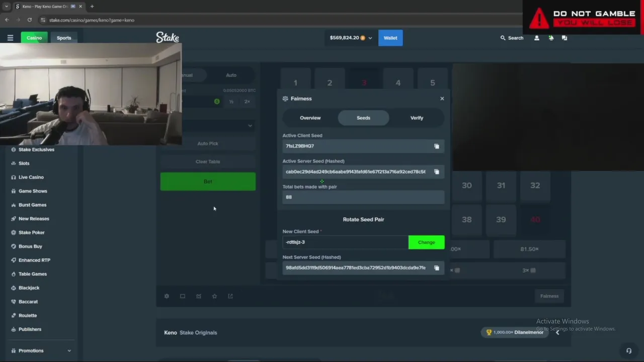Select Keno tile number 4
This screenshot has width=644, height=362.
point(398,83)
